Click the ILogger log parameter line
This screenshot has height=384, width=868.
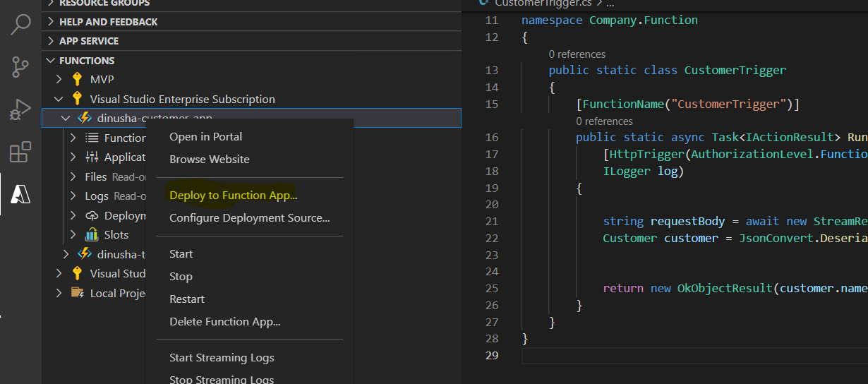point(644,171)
